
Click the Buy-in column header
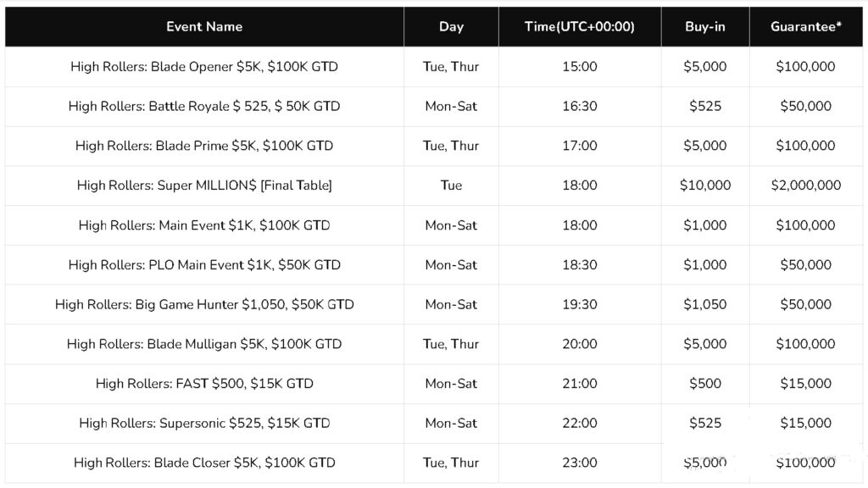pyautogui.click(x=705, y=26)
